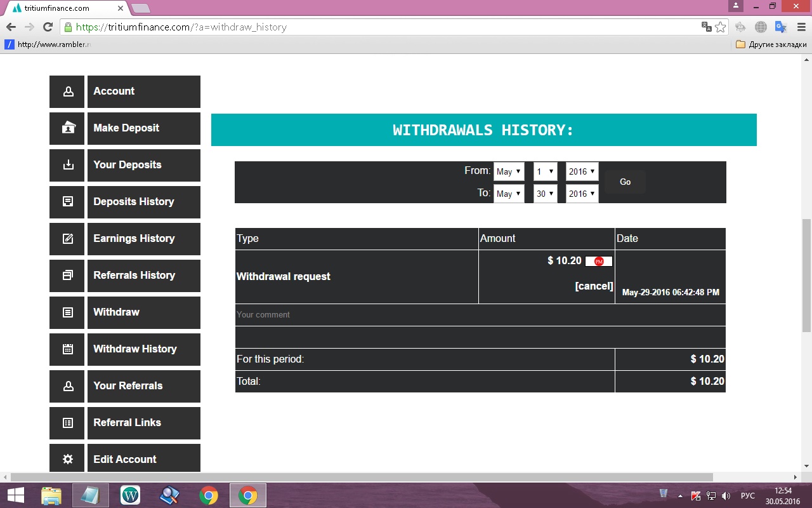Open the Другие закладки bookmarks folder
The image size is (812, 508).
[771, 44]
